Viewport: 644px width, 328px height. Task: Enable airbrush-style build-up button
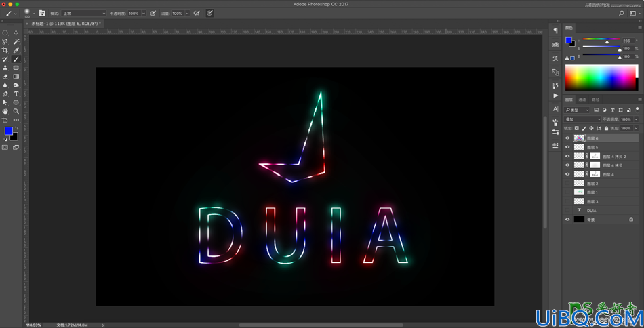tap(197, 13)
